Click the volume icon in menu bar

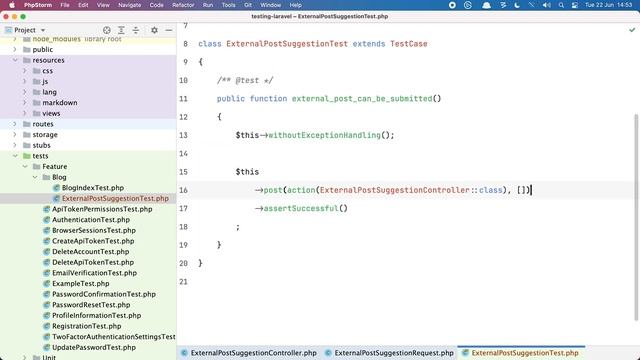[x=547, y=5]
